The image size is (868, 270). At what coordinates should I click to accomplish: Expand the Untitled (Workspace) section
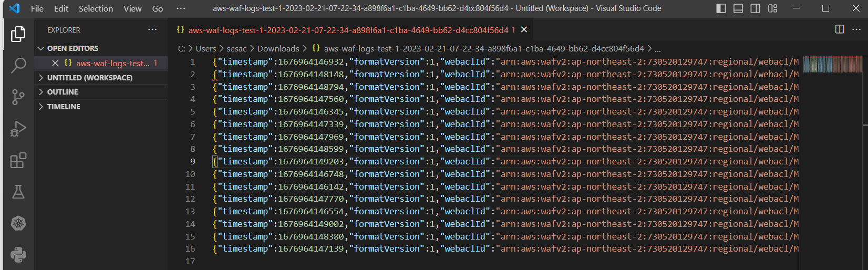[101, 78]
